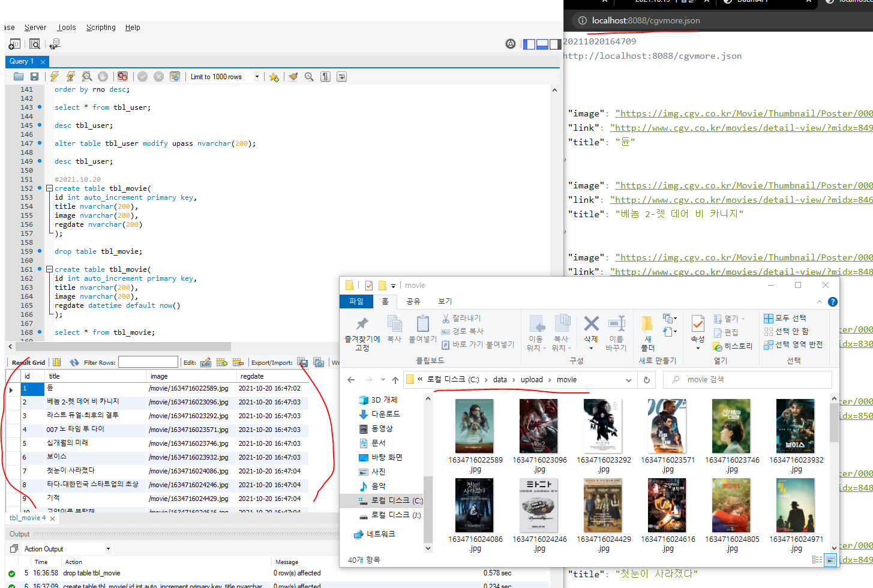Toggle left sidebar panel visibility
Screen dimensions: 873x588
[529, 44]
